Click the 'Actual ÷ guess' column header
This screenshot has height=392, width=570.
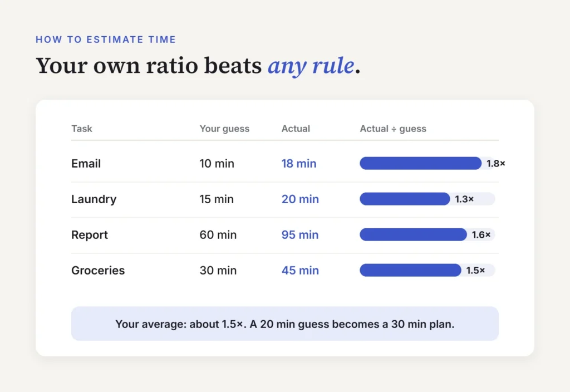[393, 129]
